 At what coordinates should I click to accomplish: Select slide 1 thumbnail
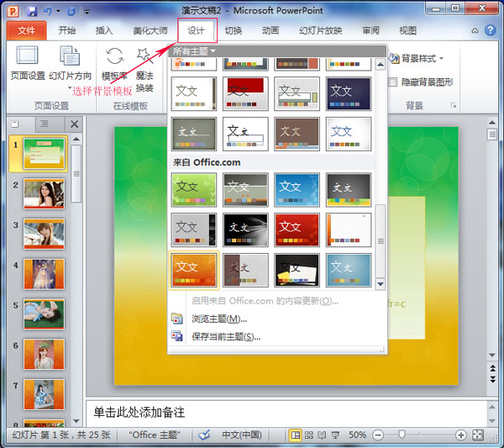click(x=44, y=154)
